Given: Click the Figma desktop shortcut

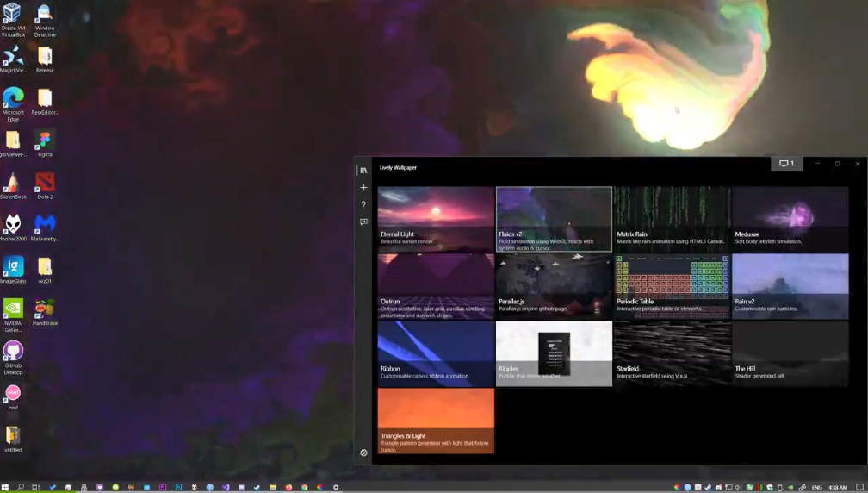Looking at the screenshot, I should click(45, 144).
